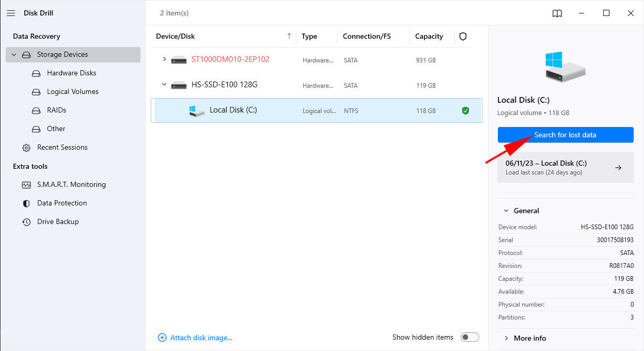Viewport: 644px width, 351px height.
Task: Select Hardware Disks in sidebar
Action: [71, 73]
